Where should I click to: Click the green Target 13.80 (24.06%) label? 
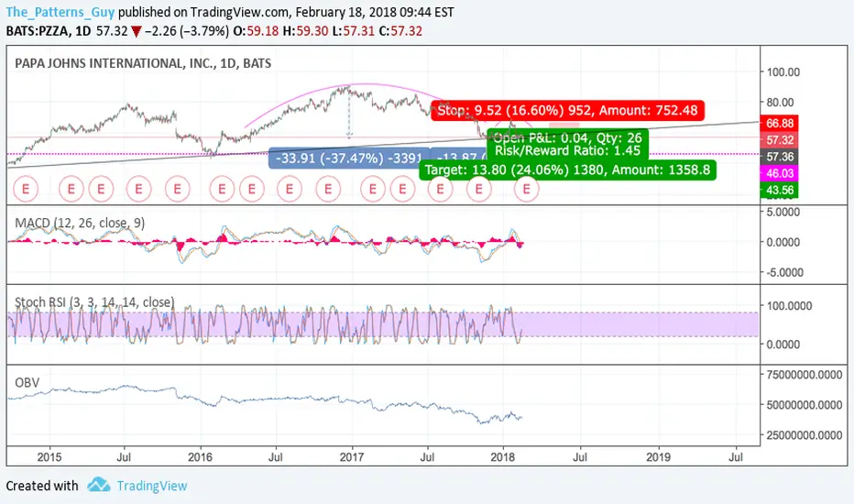[x=567, y=170]
